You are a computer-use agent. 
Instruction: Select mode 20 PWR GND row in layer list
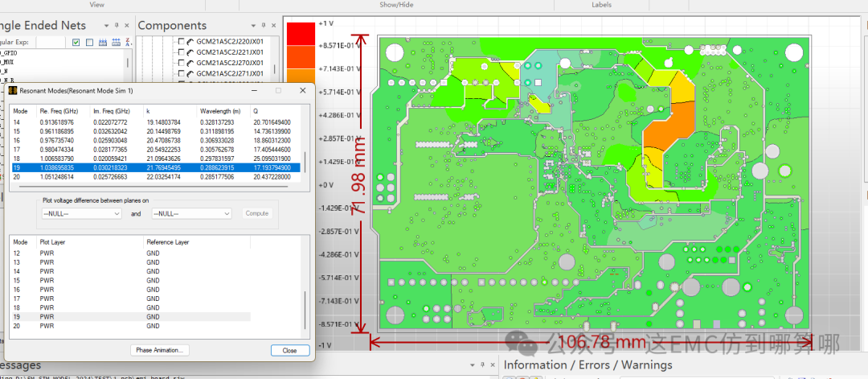[x=131, y=326]
